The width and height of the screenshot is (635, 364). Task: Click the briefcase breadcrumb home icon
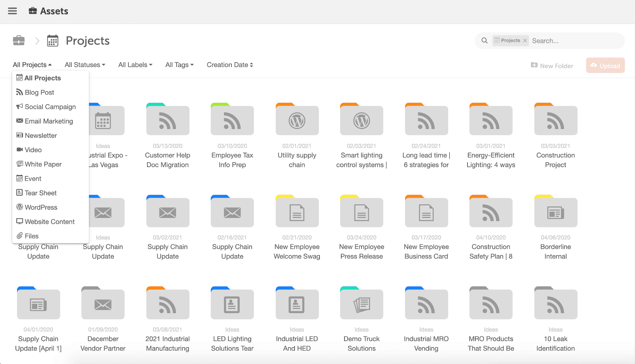19,40
